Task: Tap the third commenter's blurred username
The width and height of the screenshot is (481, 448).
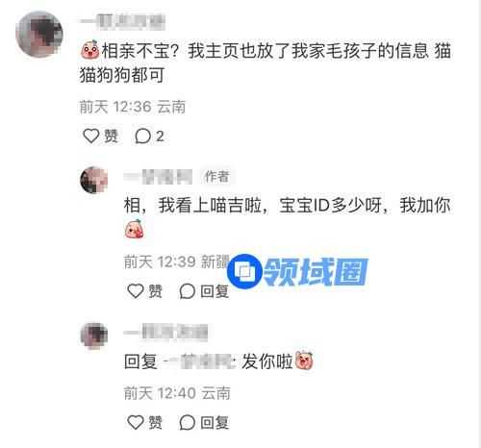Action: pyautogui.click(x=165, y=332)
